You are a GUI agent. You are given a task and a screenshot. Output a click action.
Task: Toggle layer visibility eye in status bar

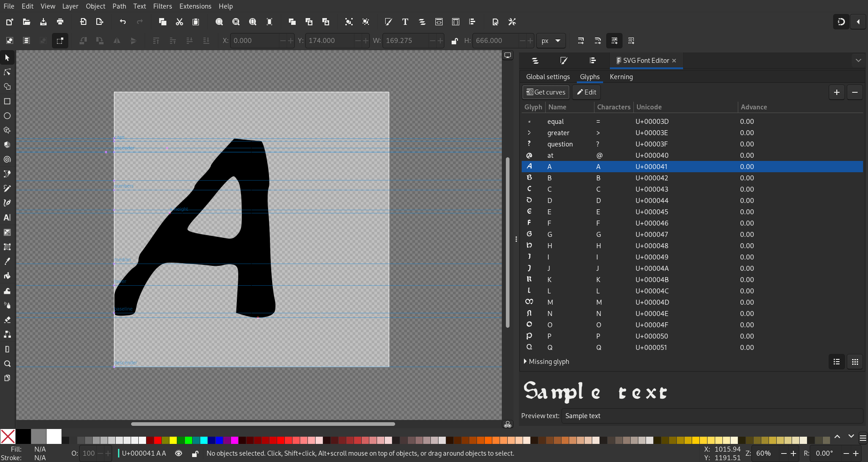pyautogui.click(x=179, y=453)
